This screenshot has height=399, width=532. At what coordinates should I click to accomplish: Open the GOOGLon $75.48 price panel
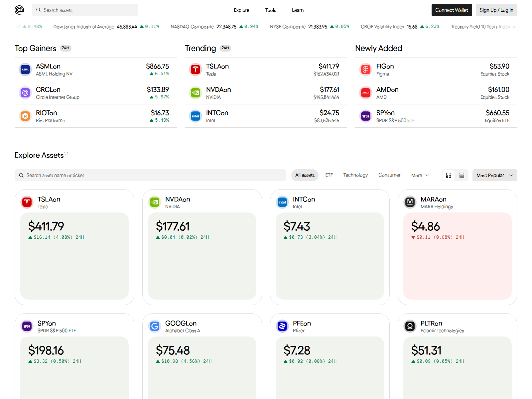coord(202,368)
